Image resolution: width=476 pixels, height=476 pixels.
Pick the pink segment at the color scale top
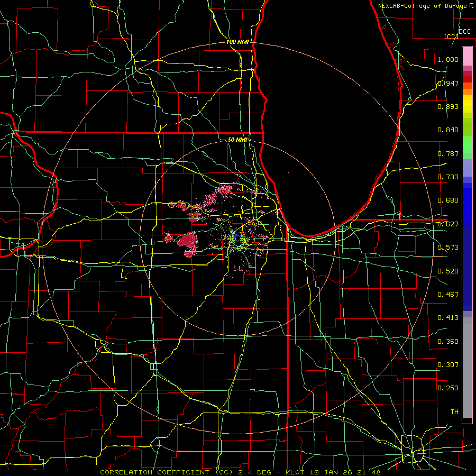(x=467, y=57)
